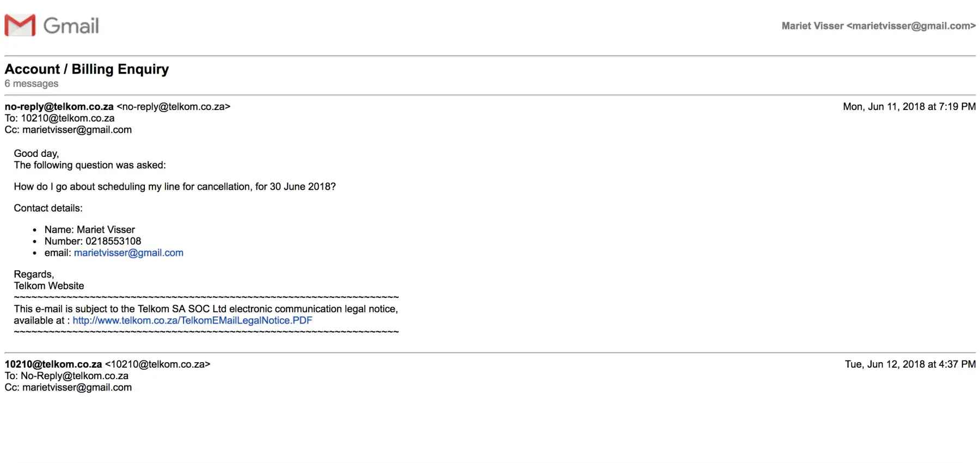
Task: Click the first message's To: 10210@telkom.co.za line
Action: tap(59, 118)
